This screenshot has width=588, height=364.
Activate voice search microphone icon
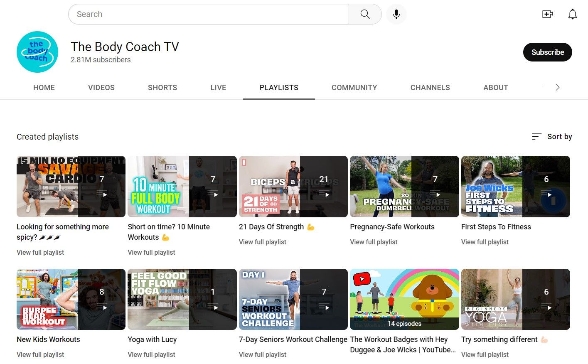[396, 14]
